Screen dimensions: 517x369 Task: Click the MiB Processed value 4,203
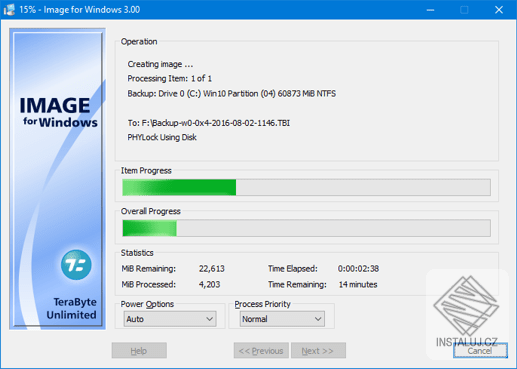209,284
